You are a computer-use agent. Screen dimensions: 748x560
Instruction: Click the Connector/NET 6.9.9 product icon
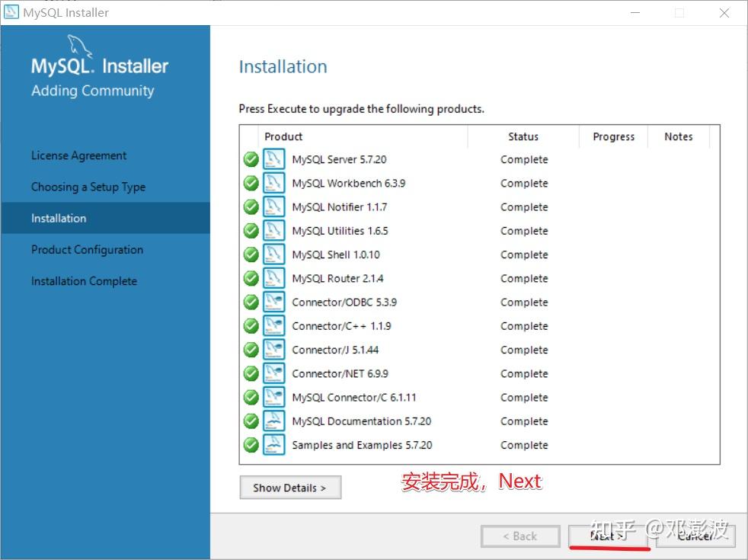pos(273,373)
